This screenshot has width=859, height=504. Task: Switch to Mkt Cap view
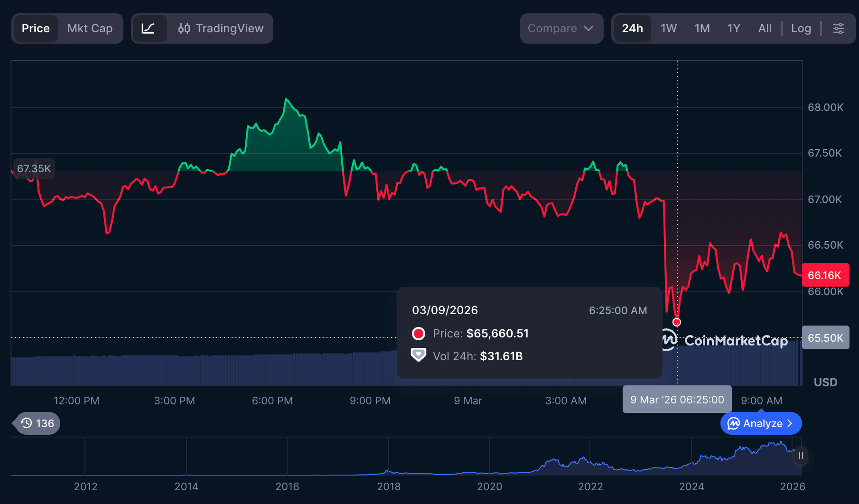[x=90, y=28]
